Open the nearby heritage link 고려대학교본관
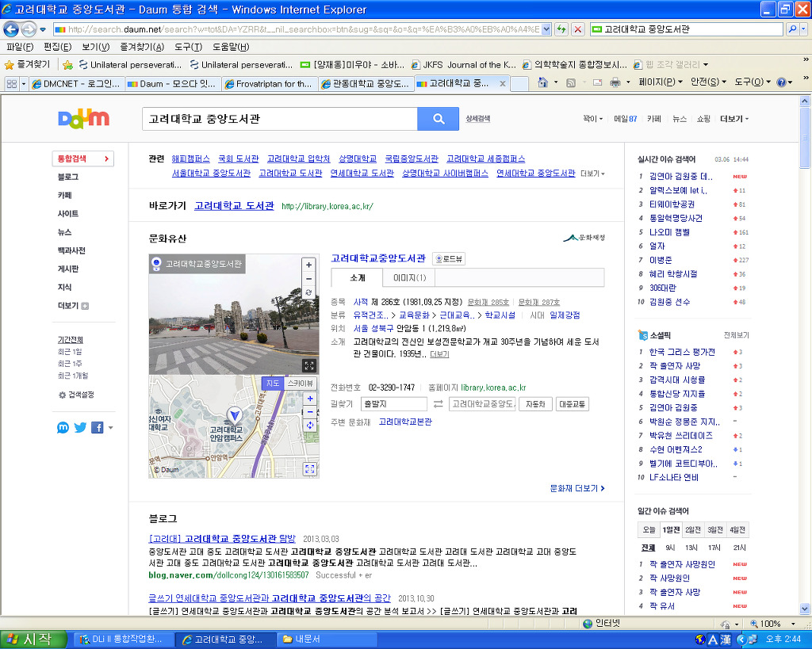This screenshot has width=812, height=649. pyautogui.click(x=405, y=422)
